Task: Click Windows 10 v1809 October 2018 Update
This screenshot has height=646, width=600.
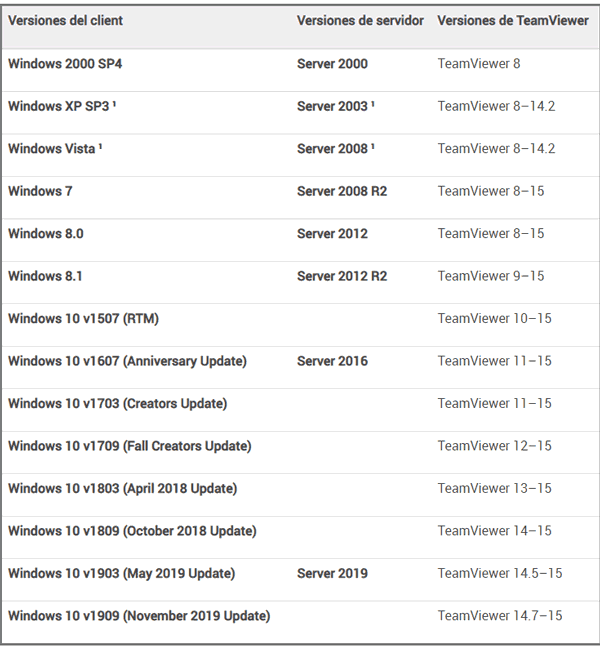Action: coord(132,531)
